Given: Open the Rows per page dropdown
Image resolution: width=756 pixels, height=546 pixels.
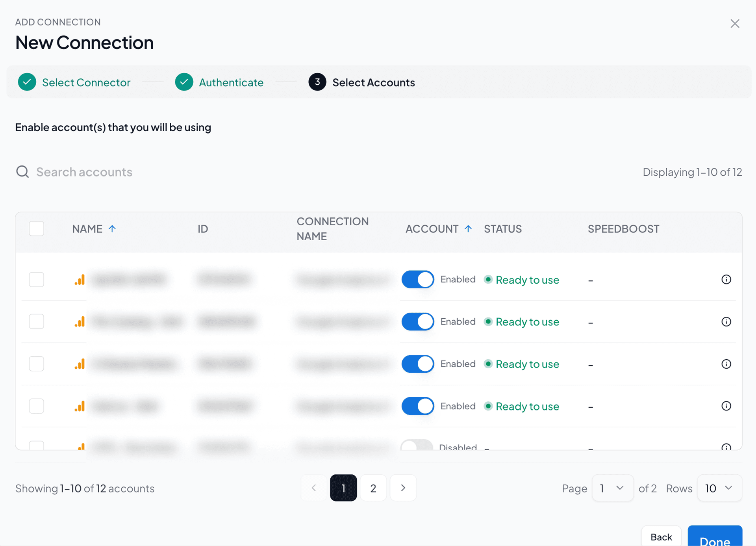Looking at the screenshot, I should point(719,488).
